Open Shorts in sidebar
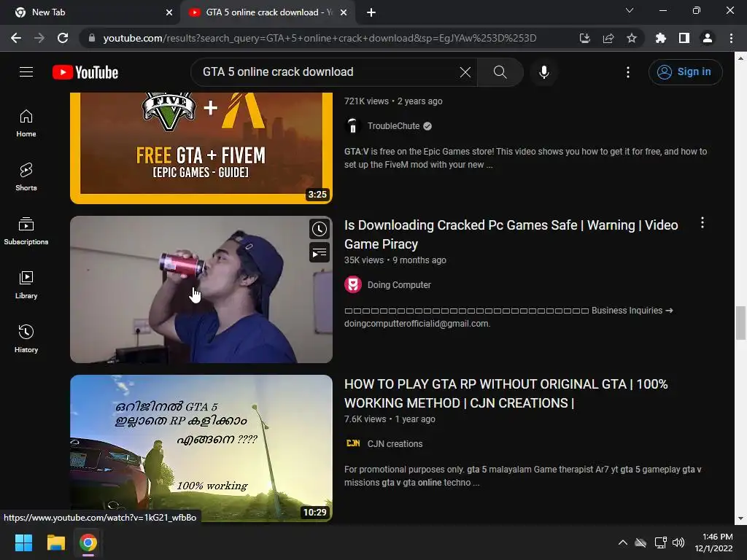Screen dimensions: 747x560 coord(26,177)
